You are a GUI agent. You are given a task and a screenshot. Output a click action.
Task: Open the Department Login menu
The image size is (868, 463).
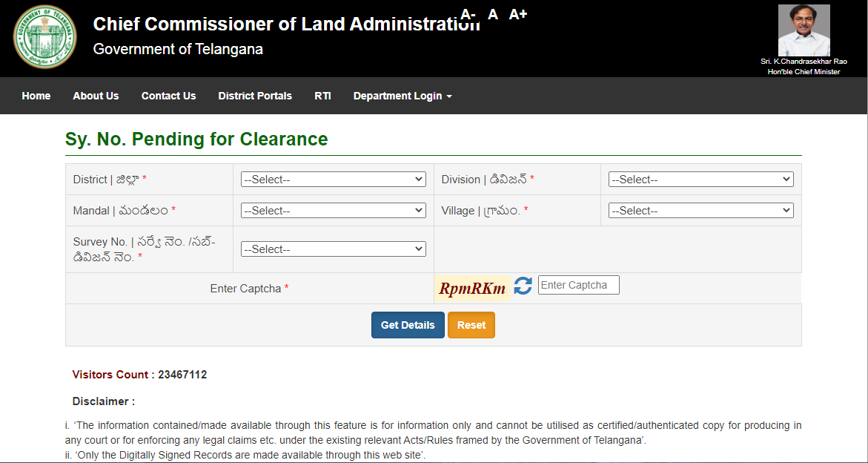(x=402, y=96)
